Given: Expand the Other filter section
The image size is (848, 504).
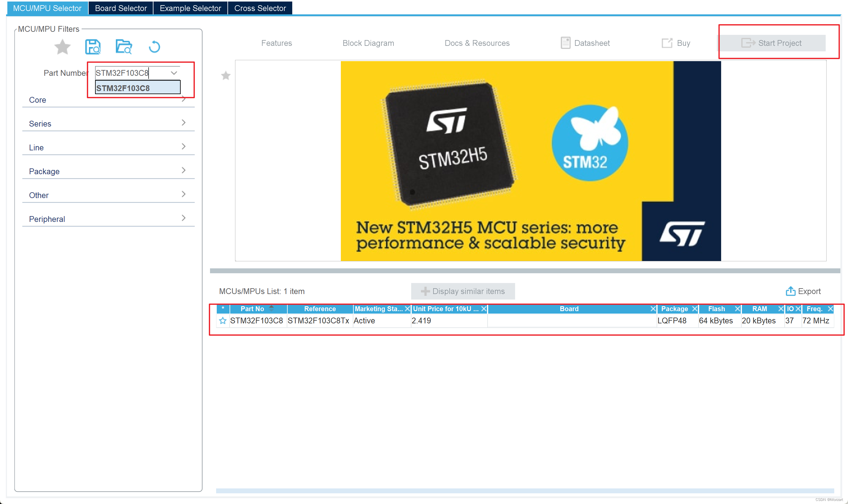Looking at the screenshot, I should pos(108,195).
